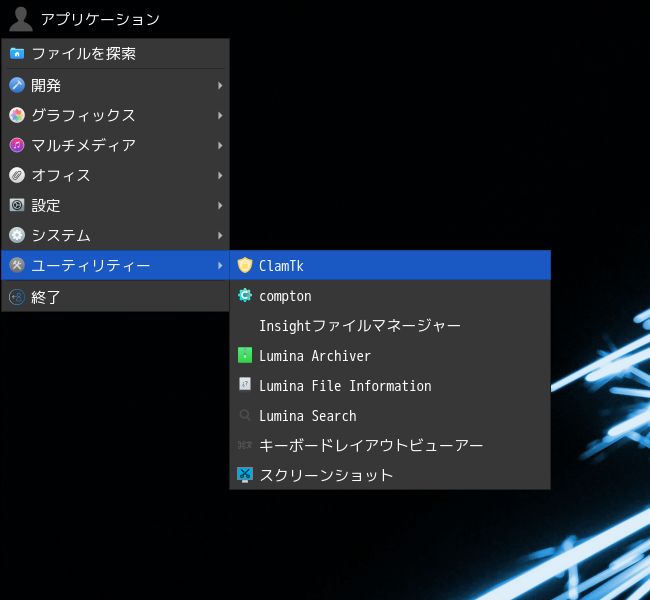This screenshot has width=650, height=600.
Task: Launch Lumina Search
Action: point(390,415)
